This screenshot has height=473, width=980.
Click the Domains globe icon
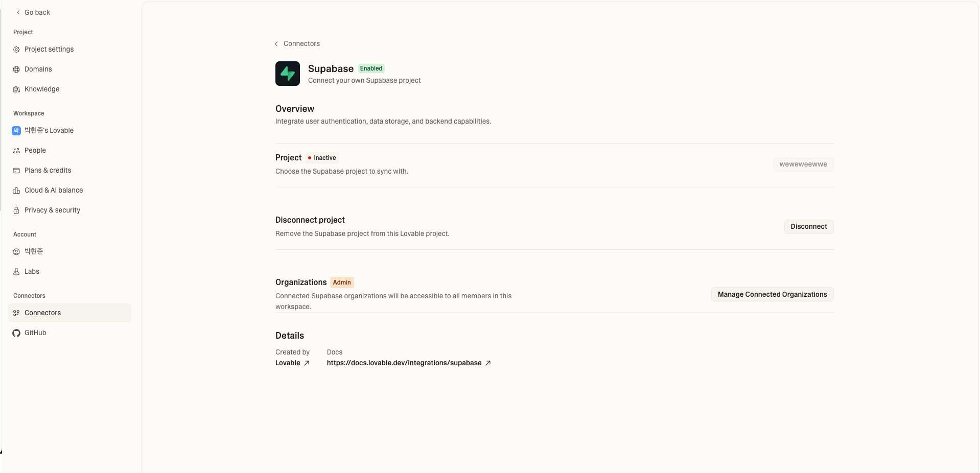16,69
